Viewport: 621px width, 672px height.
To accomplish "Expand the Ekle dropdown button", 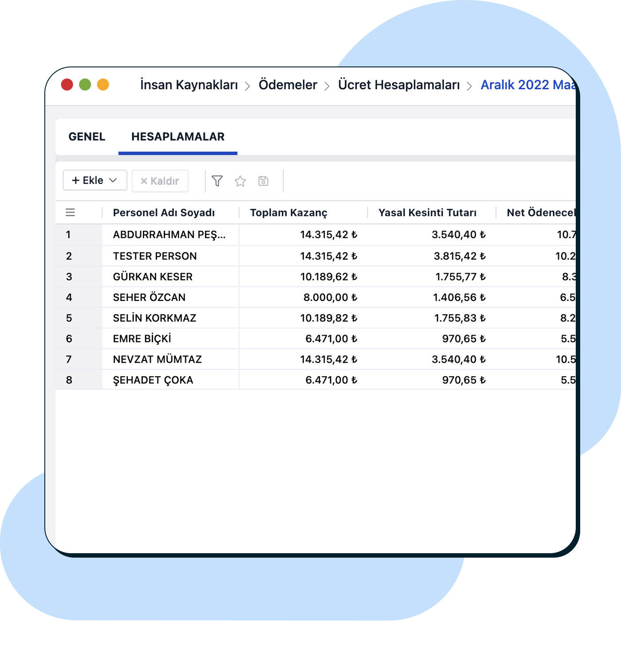I will coord(95,180).
